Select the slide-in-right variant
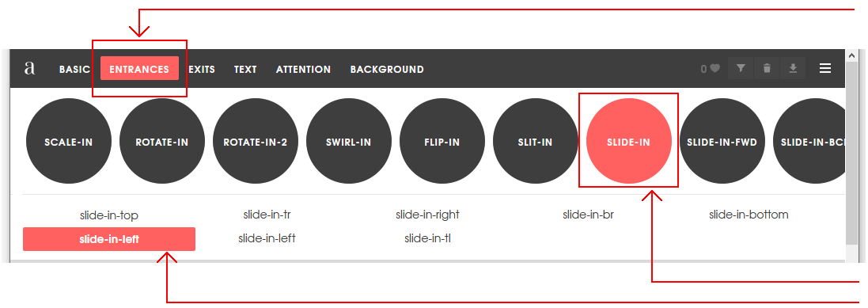 tap(427, 215)
